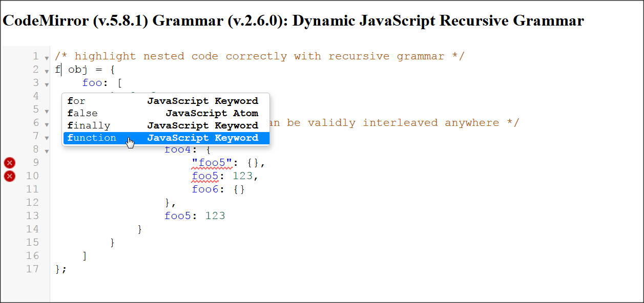Select the highlighted 'function' keyword suggestion
Screen dimensions: 644x303
(166, 138)
